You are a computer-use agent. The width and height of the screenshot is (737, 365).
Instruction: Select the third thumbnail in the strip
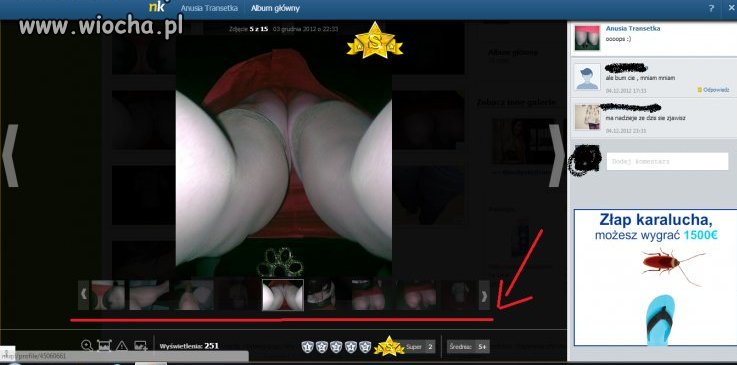tap(194, 295)
